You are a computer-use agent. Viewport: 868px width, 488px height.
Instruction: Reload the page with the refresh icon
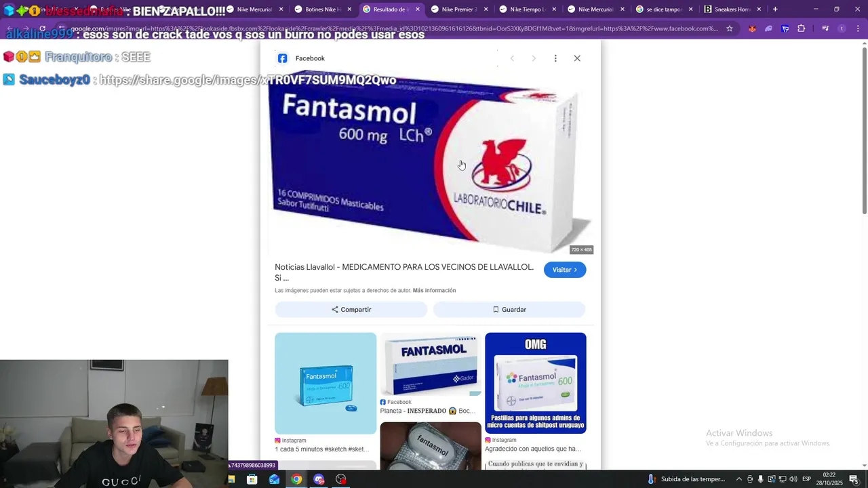42,28
